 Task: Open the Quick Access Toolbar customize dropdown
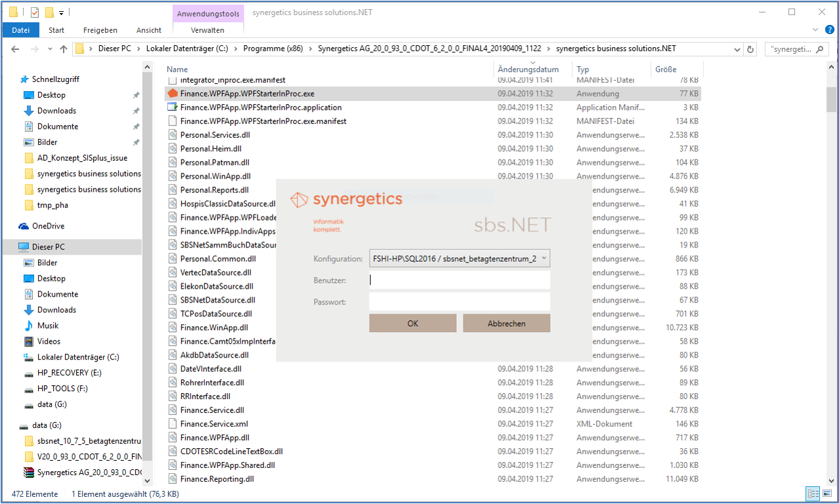tap(61, 12)
